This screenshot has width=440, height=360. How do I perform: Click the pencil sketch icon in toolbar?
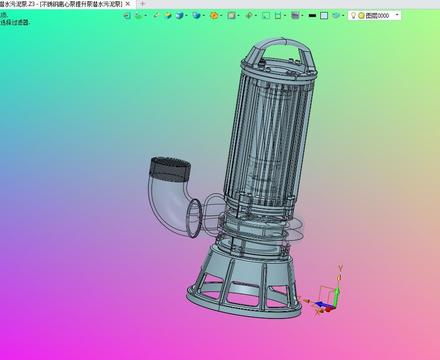156,15
